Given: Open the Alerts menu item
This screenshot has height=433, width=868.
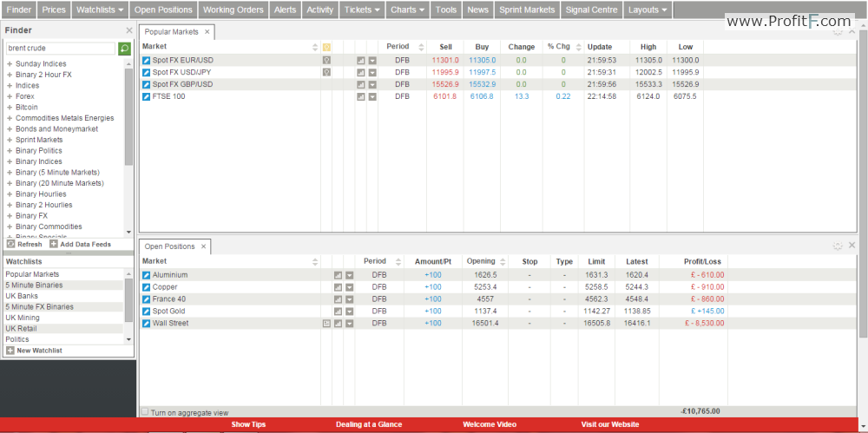Looking at the screenshot, I should coord(285,10).
